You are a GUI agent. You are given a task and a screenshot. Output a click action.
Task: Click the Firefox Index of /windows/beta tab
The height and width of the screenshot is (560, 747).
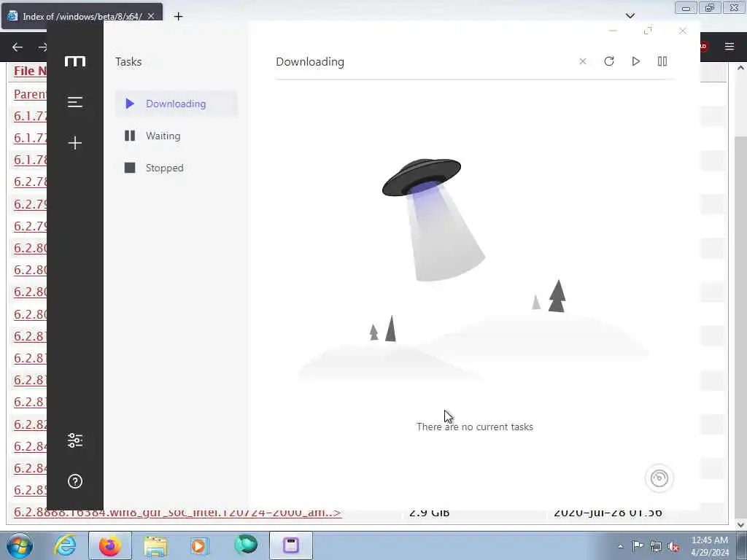[82, 16]
